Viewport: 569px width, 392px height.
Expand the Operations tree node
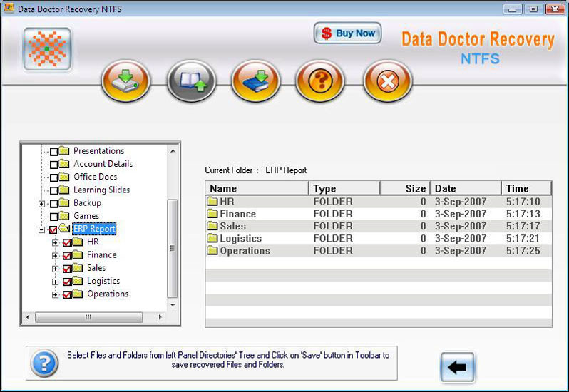[55, 295]
